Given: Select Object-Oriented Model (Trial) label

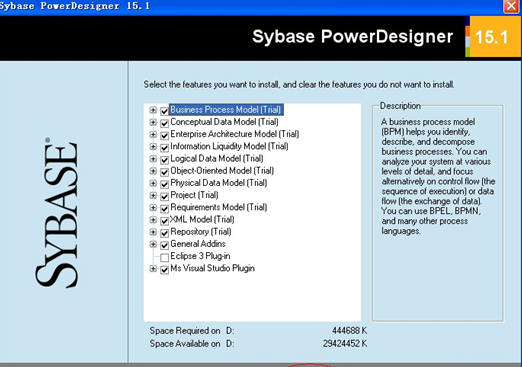Looking at the screenshot, I should pos(222,171).
